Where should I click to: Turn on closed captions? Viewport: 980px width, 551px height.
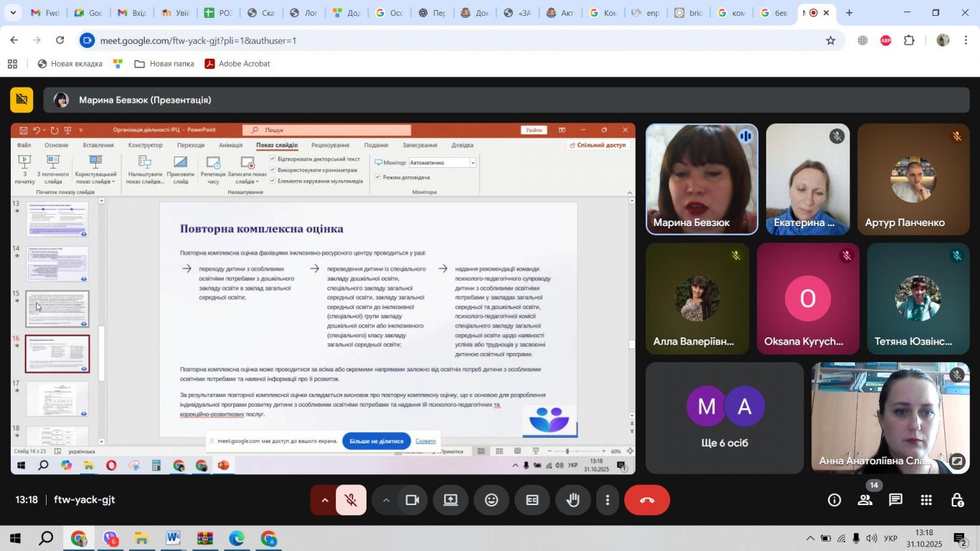[x=532, y=500]
